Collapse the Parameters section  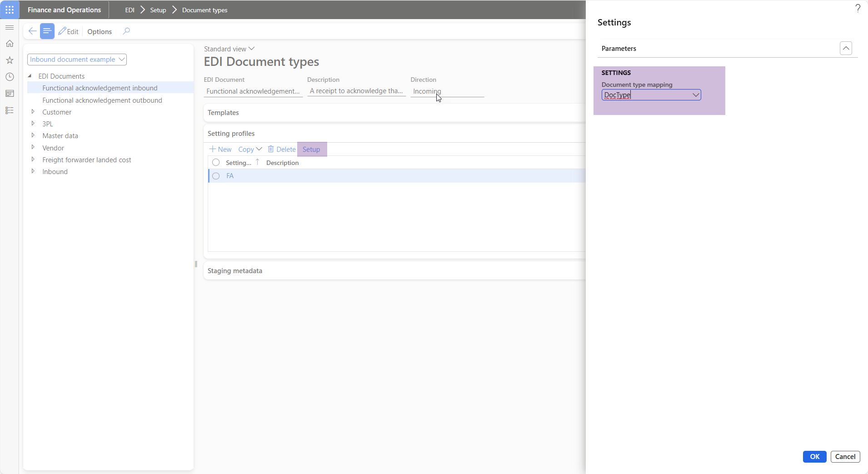click(846, 48)
